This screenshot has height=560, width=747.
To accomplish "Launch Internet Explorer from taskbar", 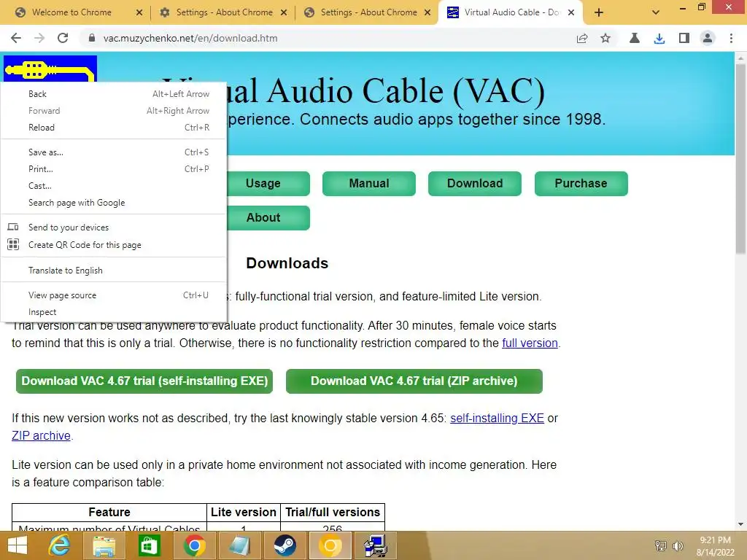I will (60, 545).
